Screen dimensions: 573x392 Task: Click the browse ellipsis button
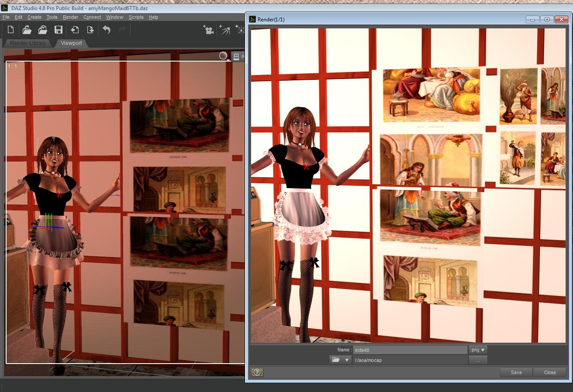point(478,360)
